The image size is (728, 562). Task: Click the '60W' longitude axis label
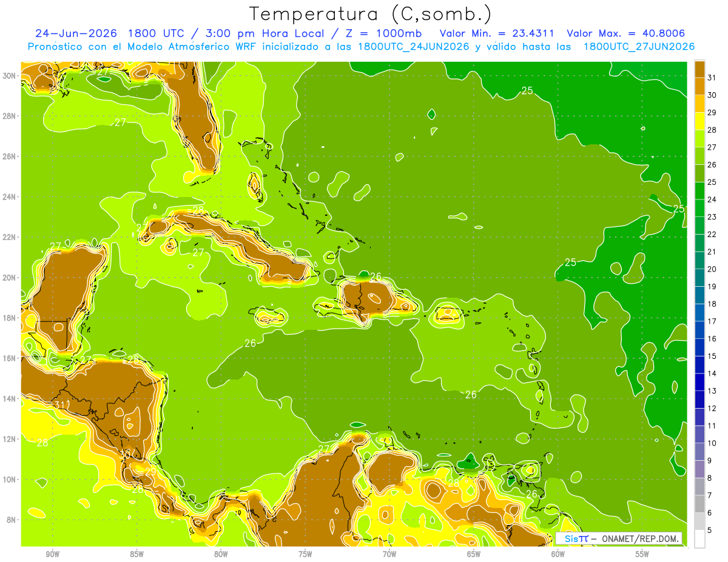[558, 554]
